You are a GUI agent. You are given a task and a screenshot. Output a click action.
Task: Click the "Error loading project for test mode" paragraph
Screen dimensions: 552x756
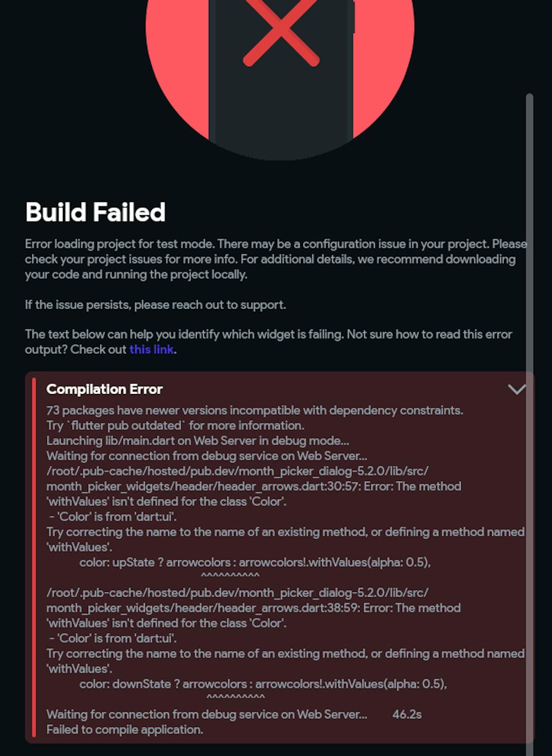point(270,259)
